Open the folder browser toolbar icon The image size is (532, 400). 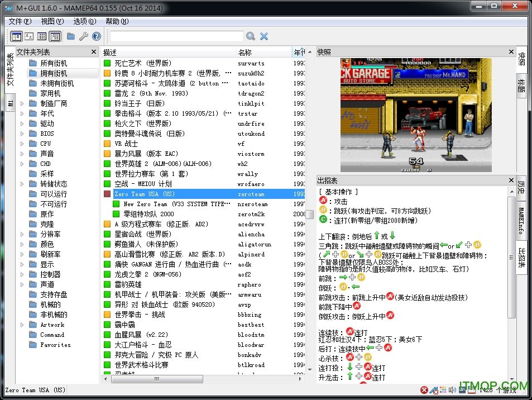click(x=71, y=36)
